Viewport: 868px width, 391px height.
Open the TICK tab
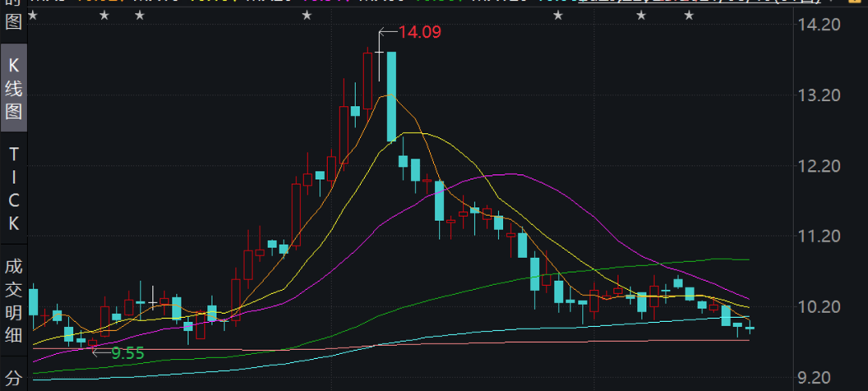coord(14,189)
